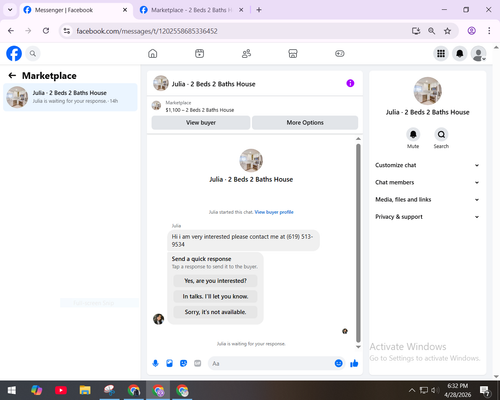Search within the conversation using Search icon
The image size is (500, 400).
pos(441,134)
